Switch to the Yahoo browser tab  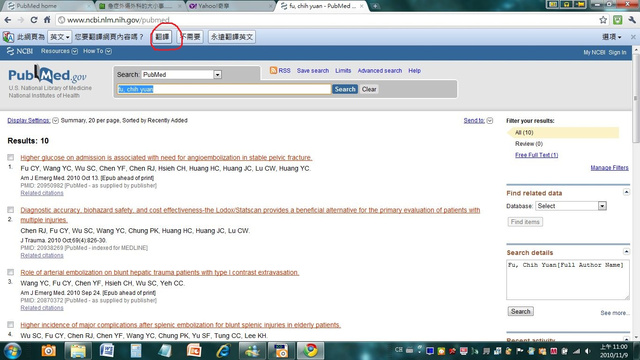[231, 6]
